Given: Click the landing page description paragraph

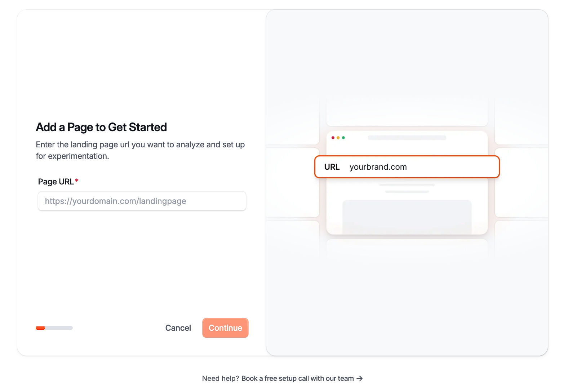Looking at the screenshot, I should [x=140, y=150].
